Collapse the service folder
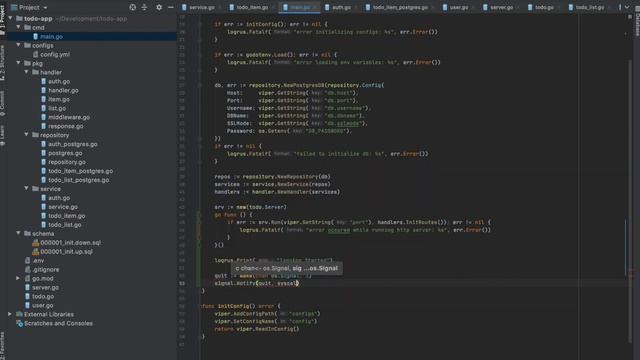 tap(27, 189)
